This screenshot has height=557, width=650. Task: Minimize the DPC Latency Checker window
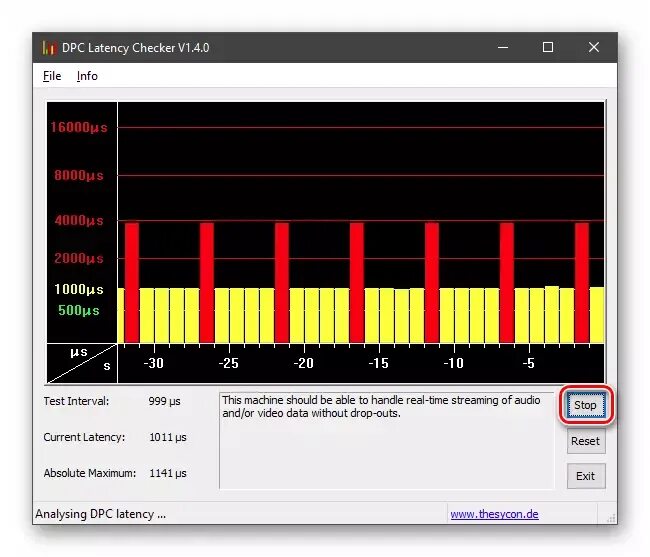pos(503,47)
